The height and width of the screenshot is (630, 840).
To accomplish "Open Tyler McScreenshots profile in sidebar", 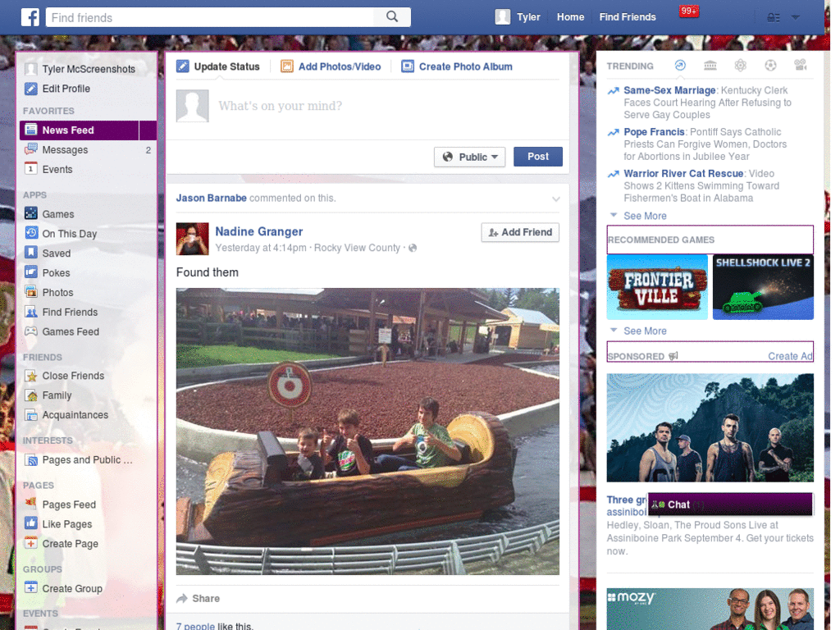I will click(80, 69).
